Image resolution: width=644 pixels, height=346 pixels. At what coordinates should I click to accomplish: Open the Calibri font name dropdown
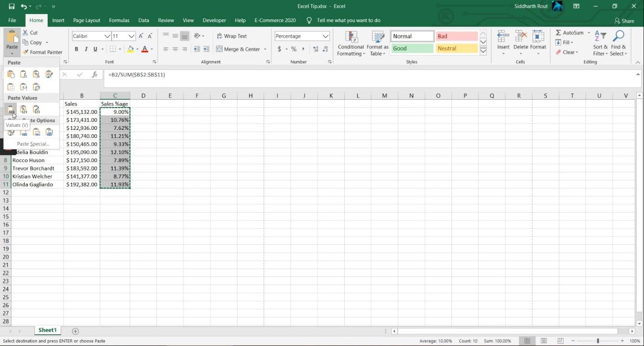pos(107,36)
